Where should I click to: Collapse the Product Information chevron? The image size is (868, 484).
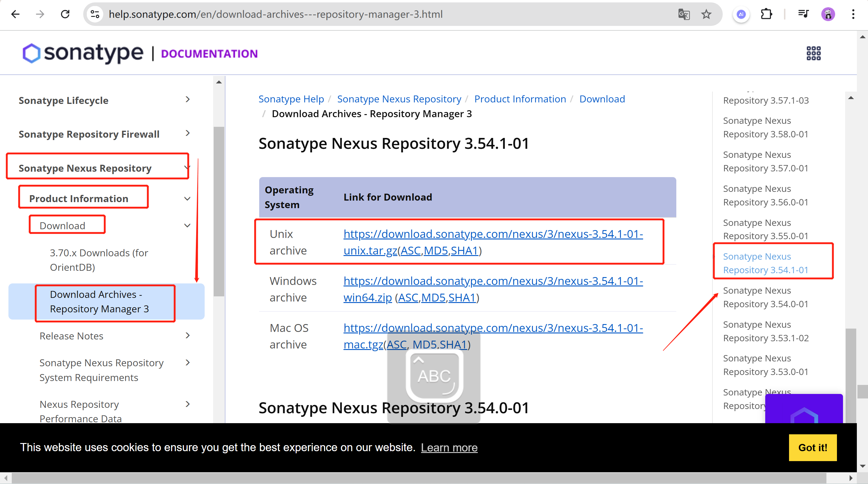(x=187, y=198)
